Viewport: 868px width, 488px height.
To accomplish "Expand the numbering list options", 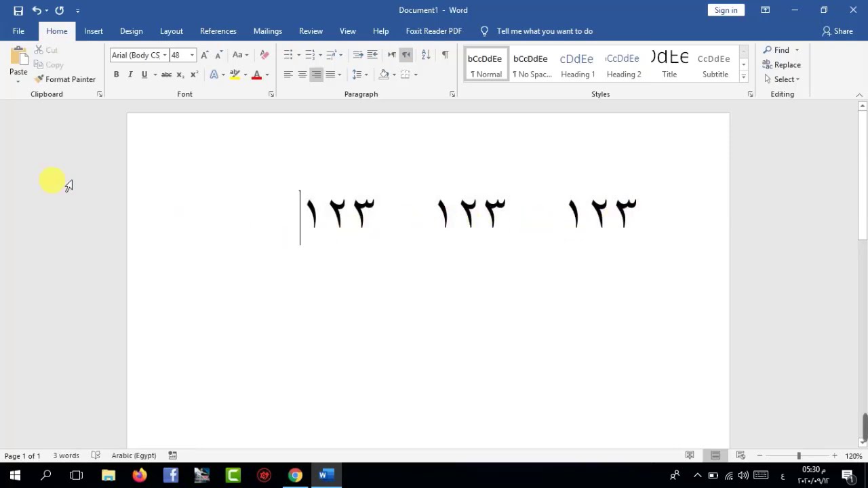I will click(x=321, y=55).
